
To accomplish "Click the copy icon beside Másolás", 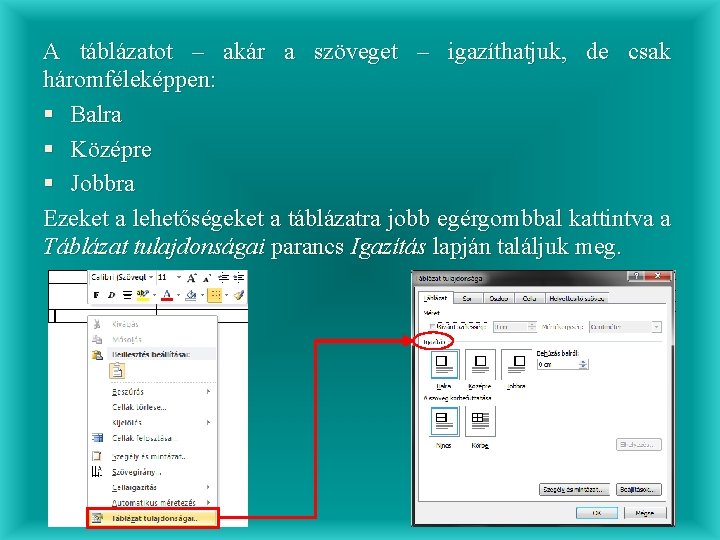I will pyautogui.click(x=97, y=339).
